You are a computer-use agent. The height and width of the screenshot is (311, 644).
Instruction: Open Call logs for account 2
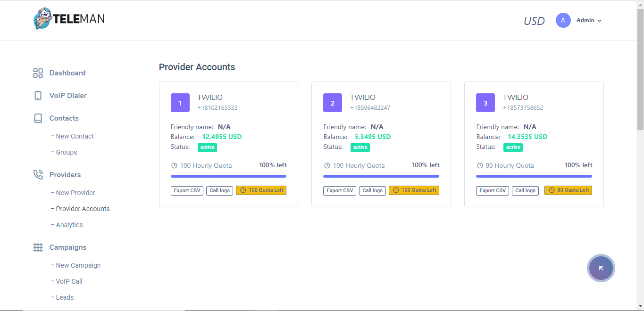(372, 190)
